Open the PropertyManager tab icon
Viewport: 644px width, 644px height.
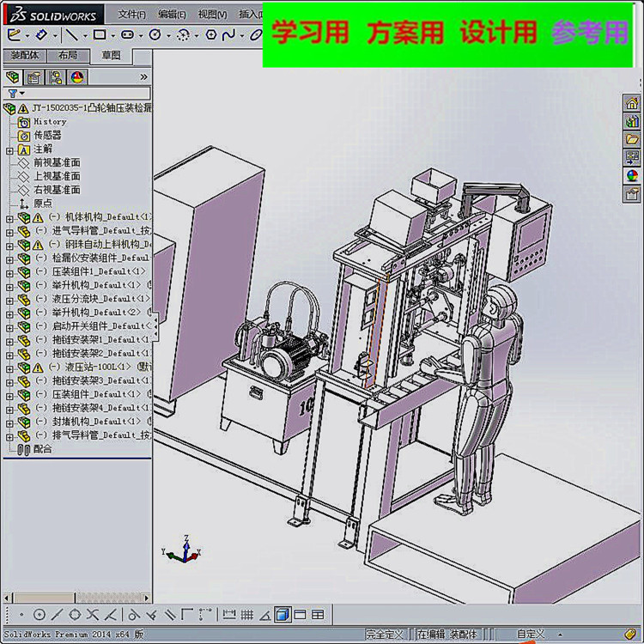(34, 77)
